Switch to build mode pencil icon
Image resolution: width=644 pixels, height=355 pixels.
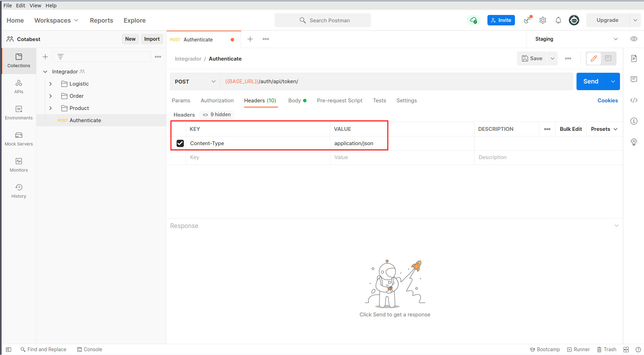point(594,58)
